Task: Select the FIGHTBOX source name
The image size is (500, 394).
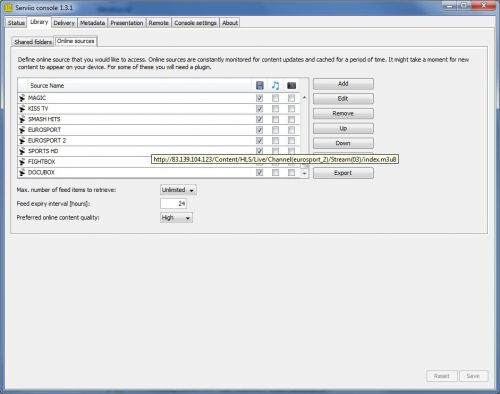Action: click(41, 162)
